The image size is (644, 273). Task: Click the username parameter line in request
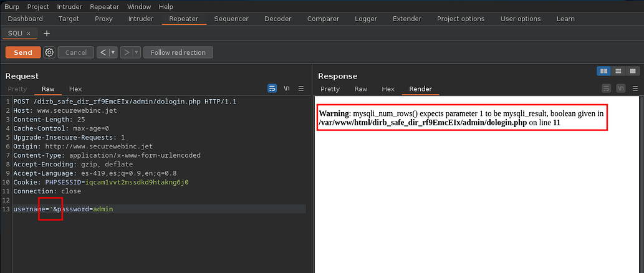(x=62, y=209)
